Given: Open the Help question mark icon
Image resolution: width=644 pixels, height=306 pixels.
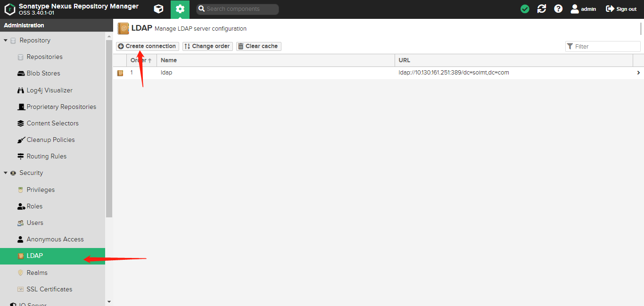Looking at the screenshot, I should coord(558,9).
